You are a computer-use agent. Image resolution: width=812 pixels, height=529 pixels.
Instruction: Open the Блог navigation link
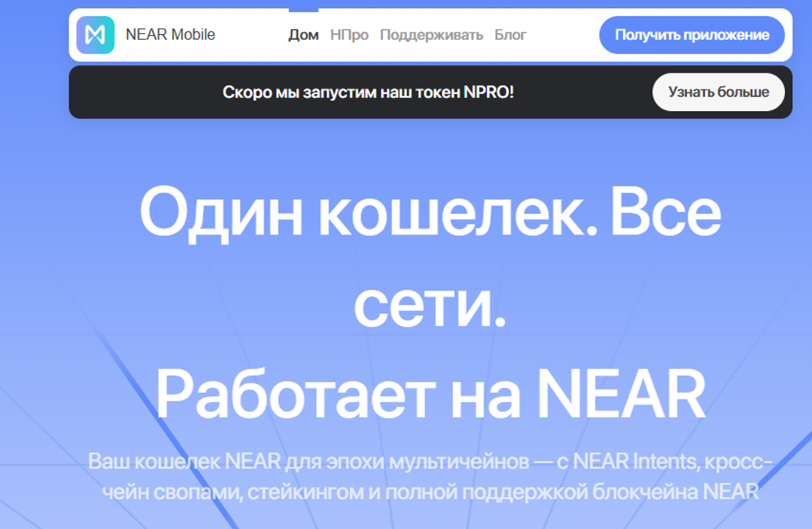click(510, 35)
